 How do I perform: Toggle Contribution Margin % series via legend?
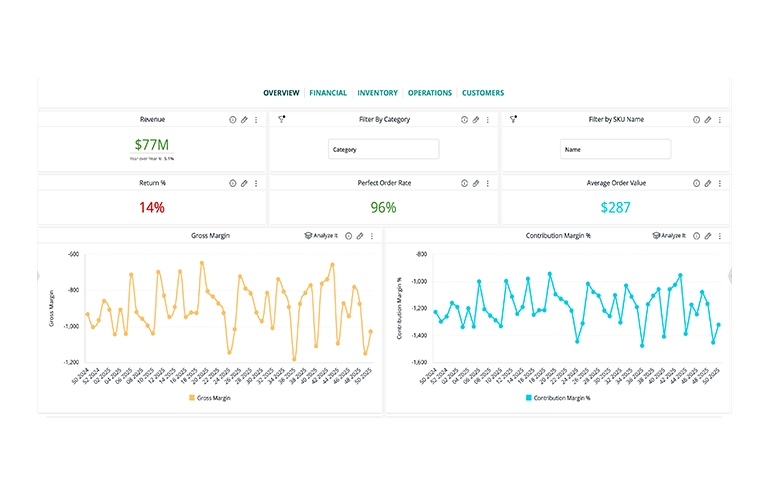[x=555, y=398]
